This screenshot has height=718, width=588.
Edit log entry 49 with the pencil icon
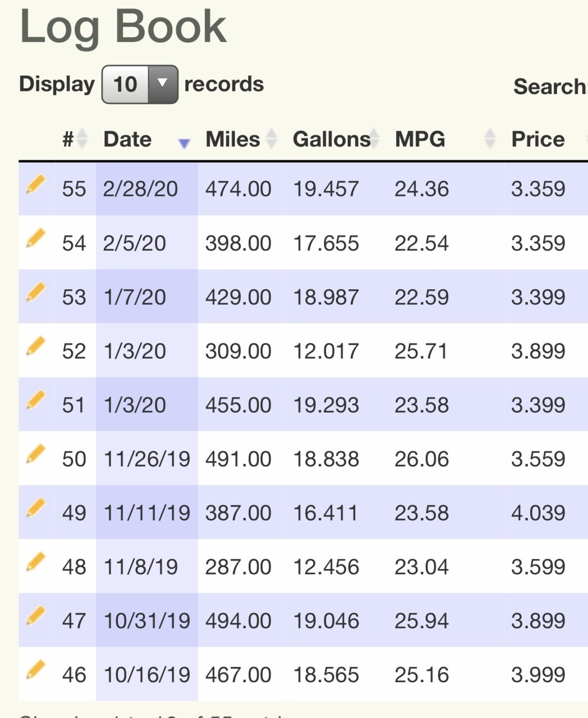click(35, 508)
